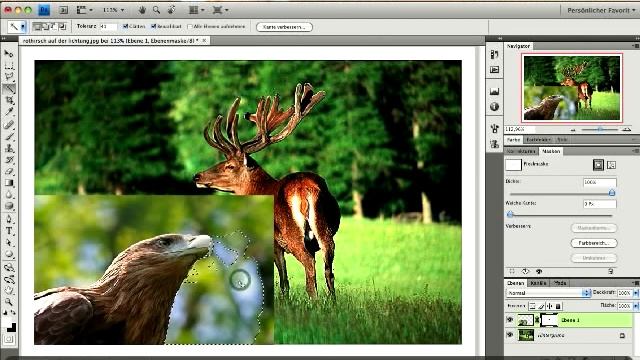The width and height of the screenshot is (640, 360).
Task: Load selection from mask icon in Masken panel
Action: click(512, 271)
